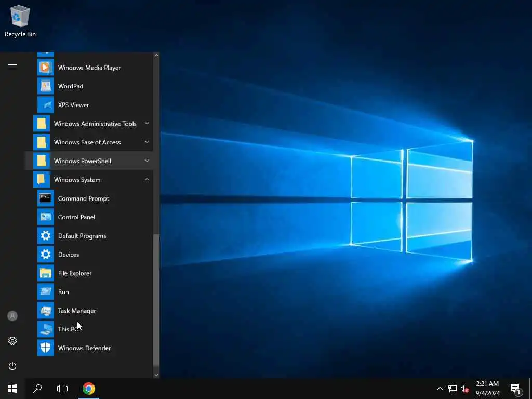Open the hamburger menu in the Start menu
Viewport: 532px width, 399px height.
coord(12,66)
